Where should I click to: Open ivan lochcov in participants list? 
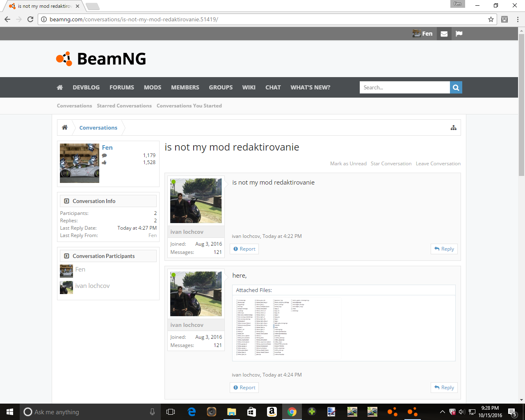pyautogui.click(x=92, y=286)
